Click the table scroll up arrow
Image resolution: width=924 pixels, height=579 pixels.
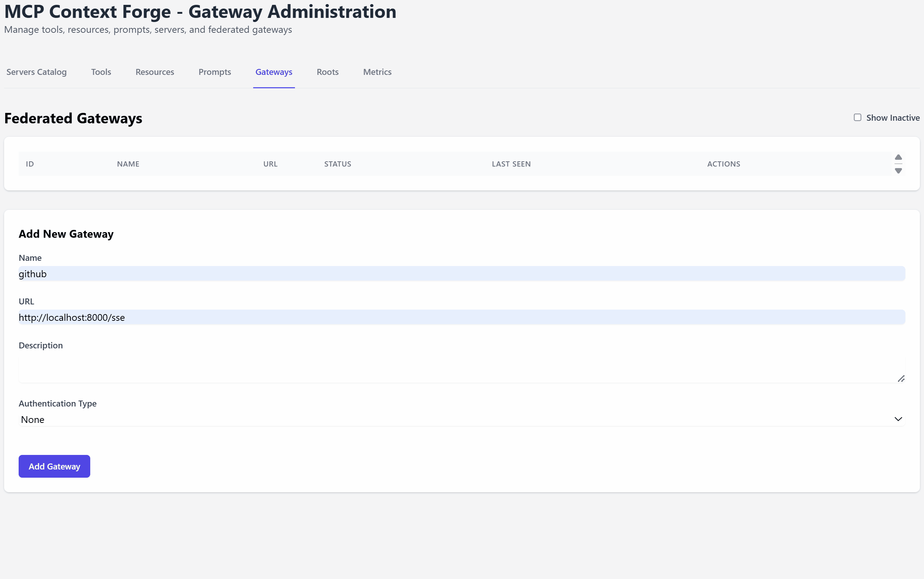[898, 157]
